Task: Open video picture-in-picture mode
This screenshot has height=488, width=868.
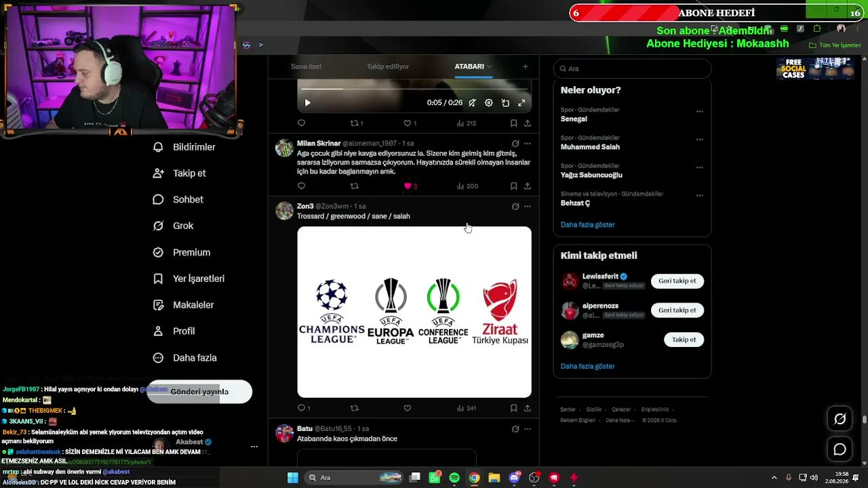Action: tap(505, 103)
